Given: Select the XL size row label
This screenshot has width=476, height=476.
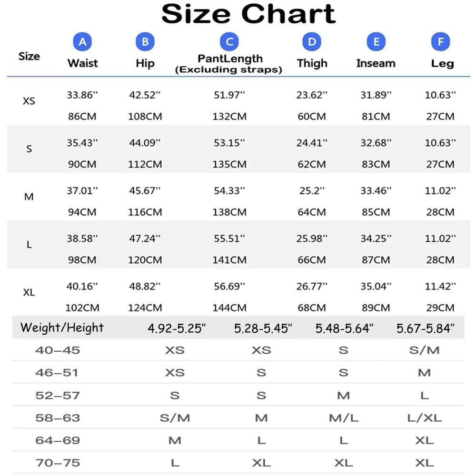Looking at the screenshot, I should click(x=29, y=293).
